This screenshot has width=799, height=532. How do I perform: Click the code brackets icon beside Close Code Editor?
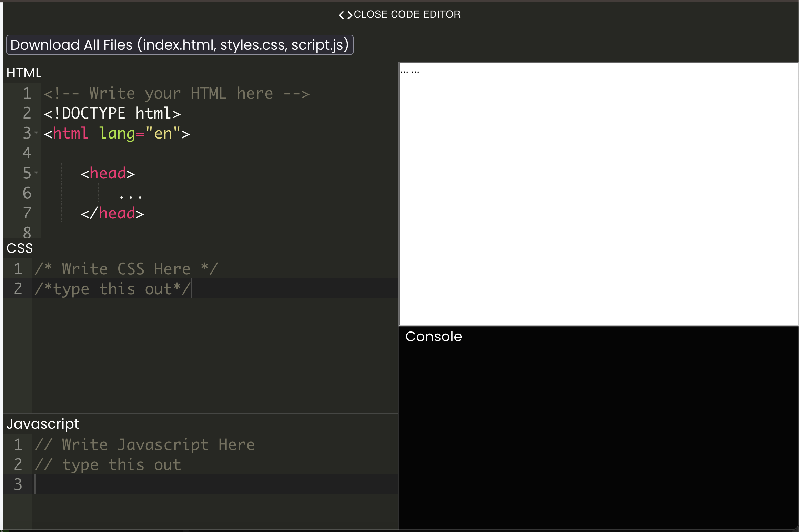[x=345, y=15]
